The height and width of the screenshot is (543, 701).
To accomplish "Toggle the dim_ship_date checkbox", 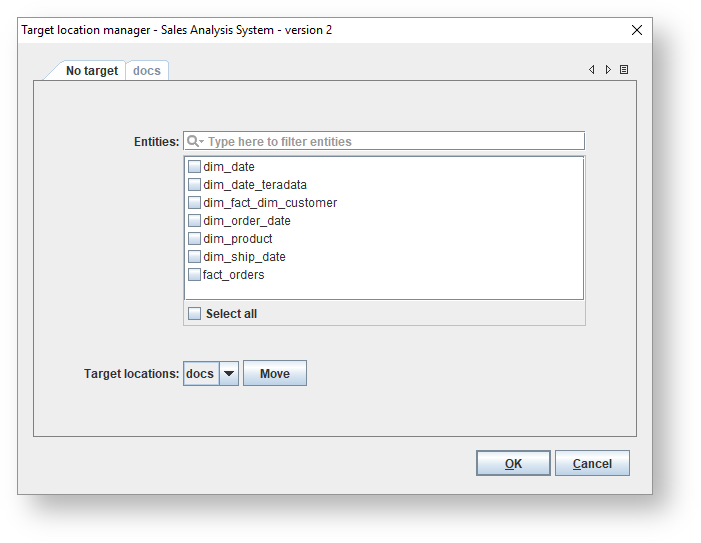I will (x=195, y=257).
